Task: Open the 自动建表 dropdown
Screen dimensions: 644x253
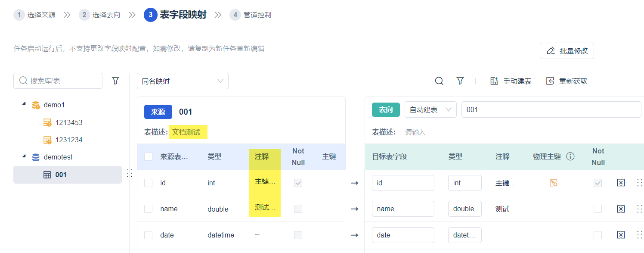Action: (430, 109)
